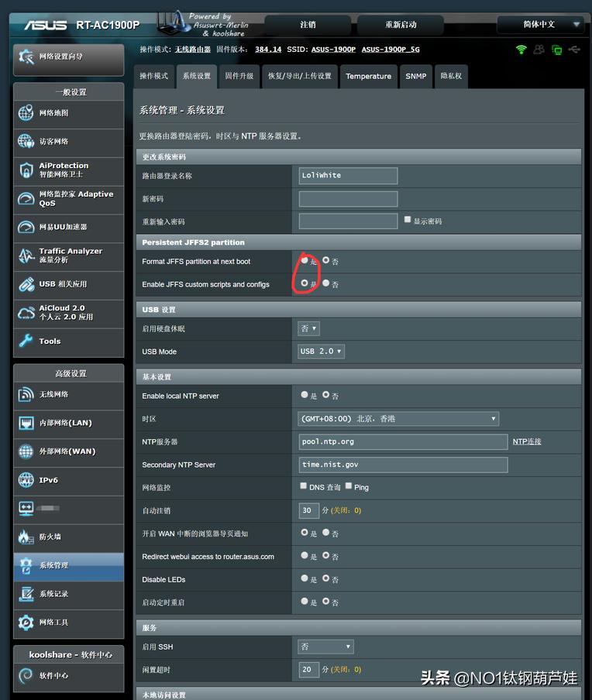Switch to the firmware upgrade tab
Image resolution: width=592 pixels, height=700 pixels.
239,77
